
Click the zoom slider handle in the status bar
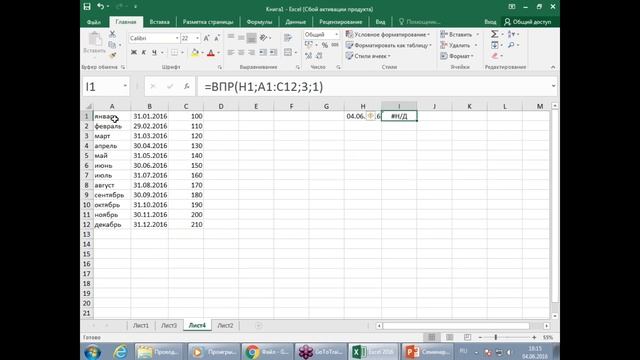(x=496, y=338)
